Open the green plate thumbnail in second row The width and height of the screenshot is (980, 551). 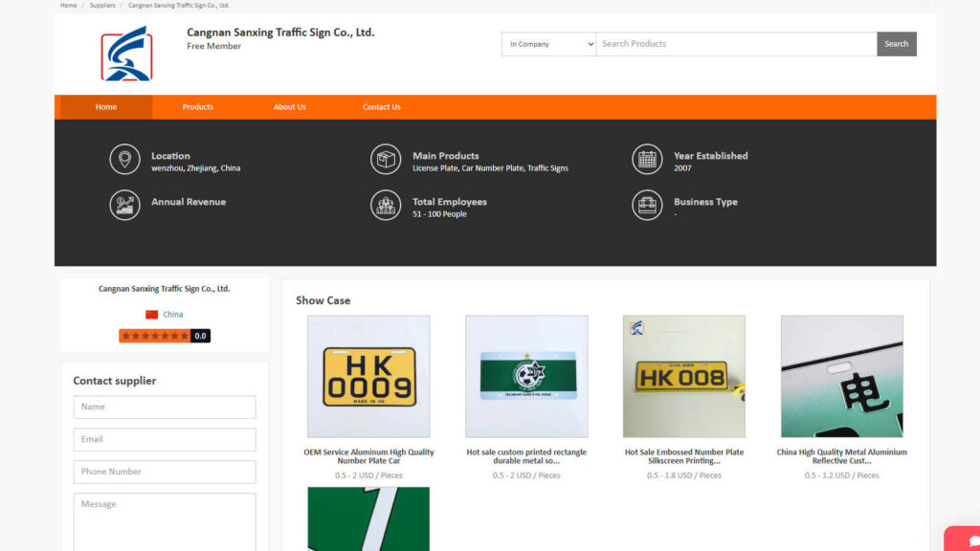[x=368, y=519]
